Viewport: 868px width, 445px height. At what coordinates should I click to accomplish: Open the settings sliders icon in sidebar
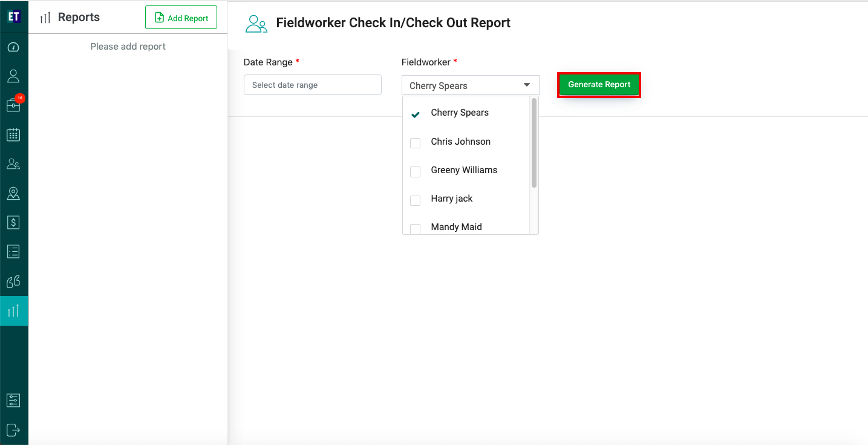(x=13, y=400)
